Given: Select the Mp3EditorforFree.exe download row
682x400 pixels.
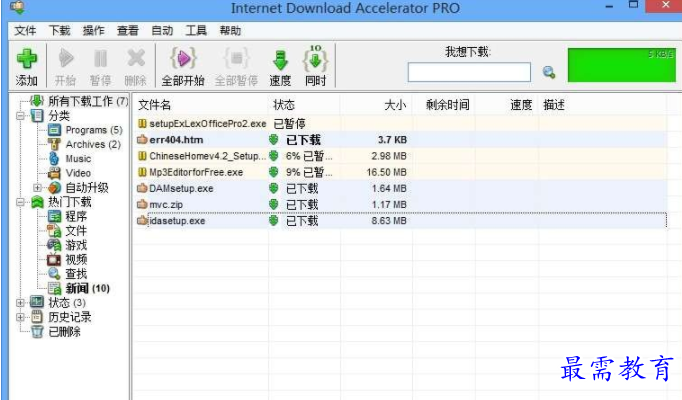Looking at the screenshot, I should pos(400,172).
